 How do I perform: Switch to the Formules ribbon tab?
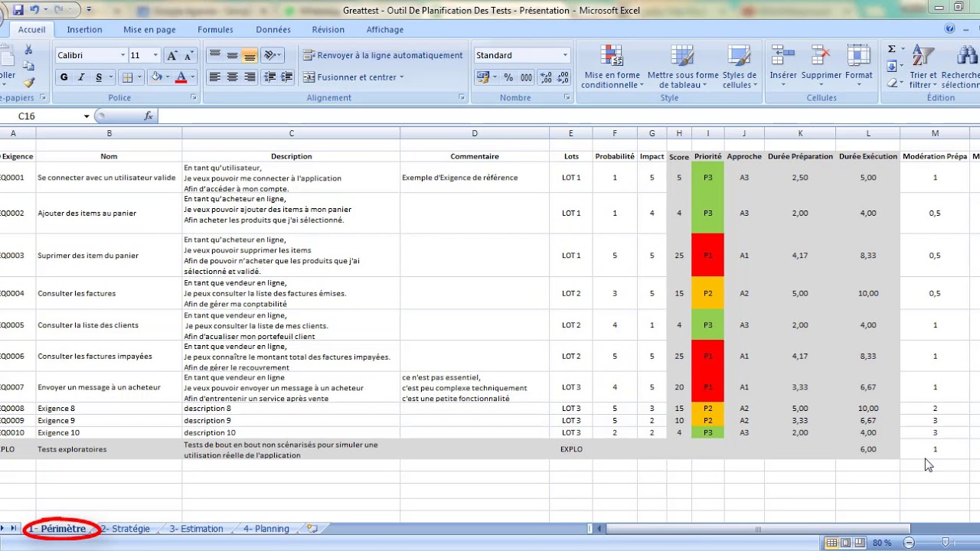[x=215, y=30]
